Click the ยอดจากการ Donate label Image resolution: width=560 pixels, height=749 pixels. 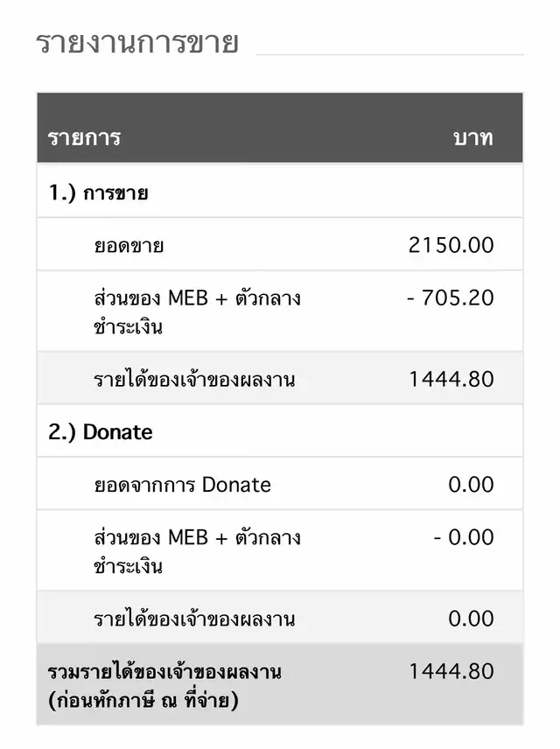[183, 485]
